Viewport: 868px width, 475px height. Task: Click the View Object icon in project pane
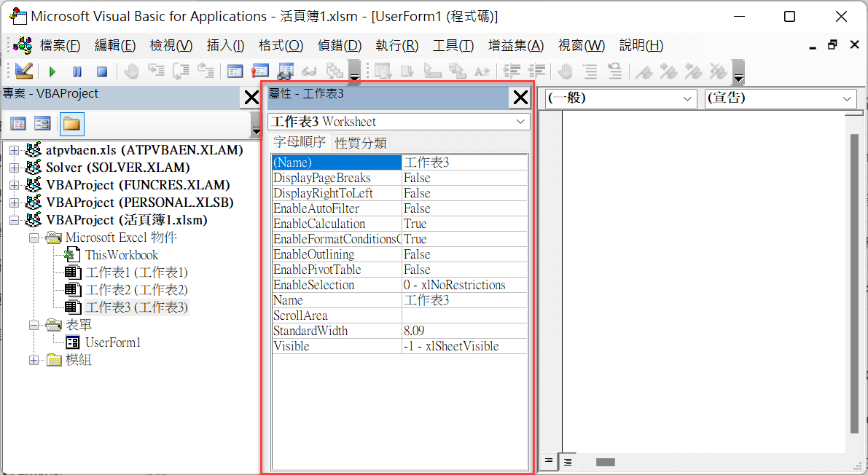click(42, 124)
